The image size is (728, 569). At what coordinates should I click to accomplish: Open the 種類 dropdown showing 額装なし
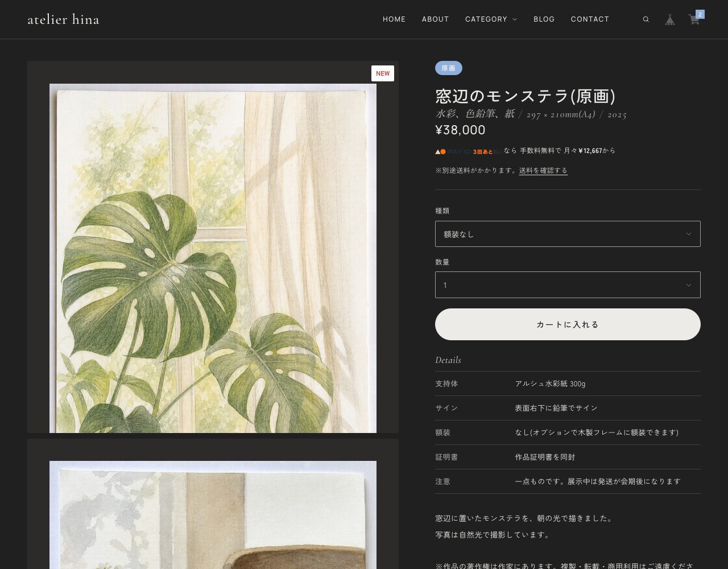568,234
